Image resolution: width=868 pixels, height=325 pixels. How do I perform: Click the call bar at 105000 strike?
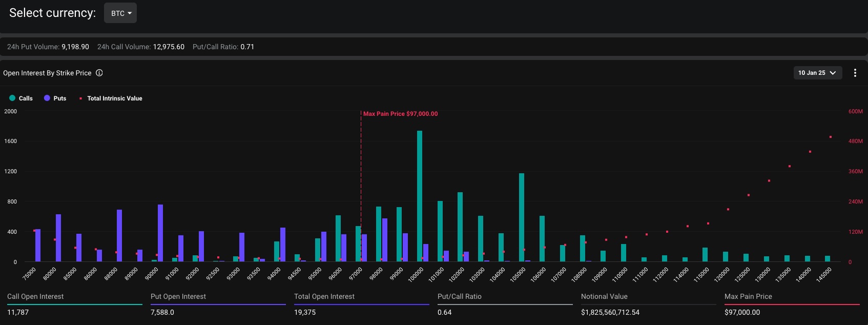pos(522,217)
